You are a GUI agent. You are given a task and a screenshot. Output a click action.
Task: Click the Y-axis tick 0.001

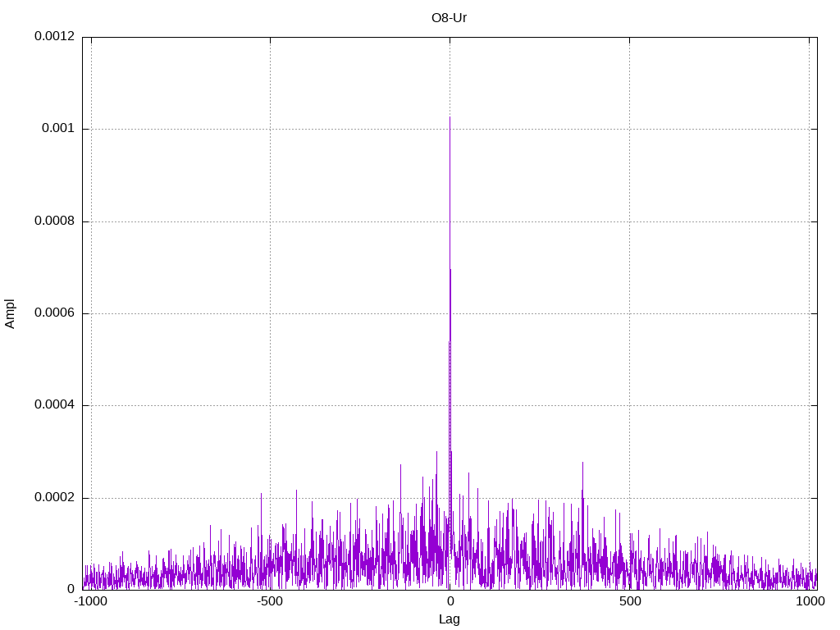(x=58, y=128)
